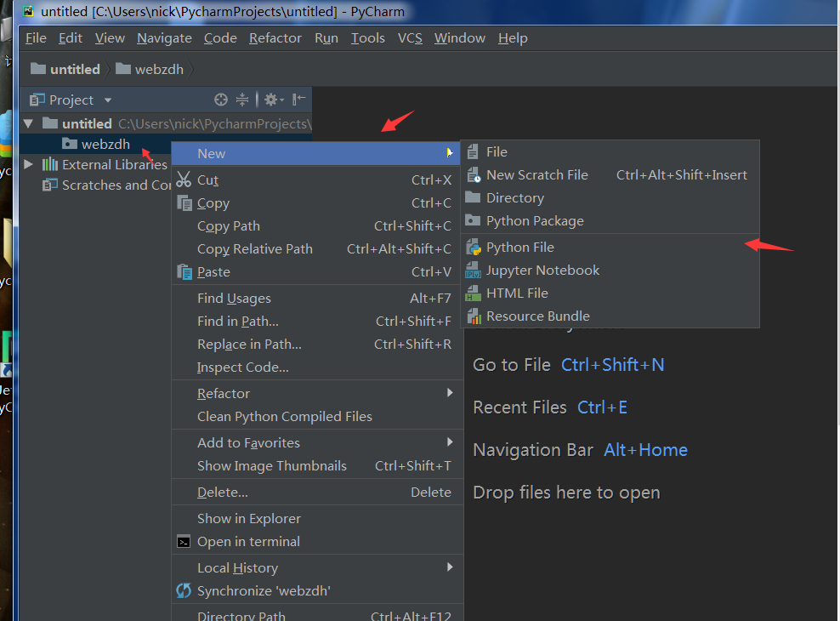Screen dimensions: 840x621
Task: Click the Synchronize refresh icon
Action: 184,590
